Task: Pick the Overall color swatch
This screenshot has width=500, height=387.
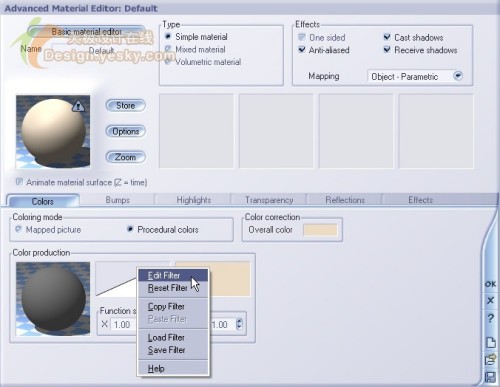Action: coord(320,230)
